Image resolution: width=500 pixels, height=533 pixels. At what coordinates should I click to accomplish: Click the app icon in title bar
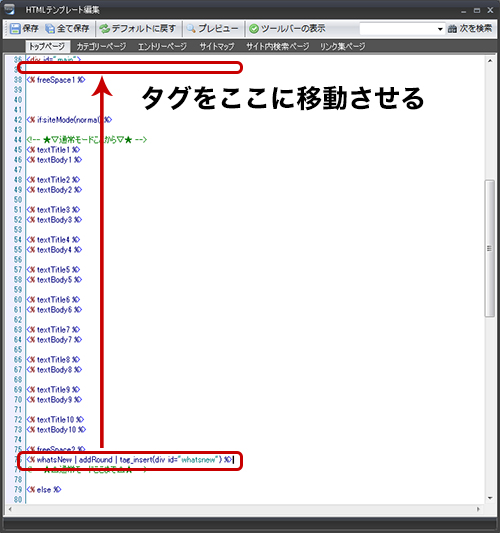click(9, 9)
